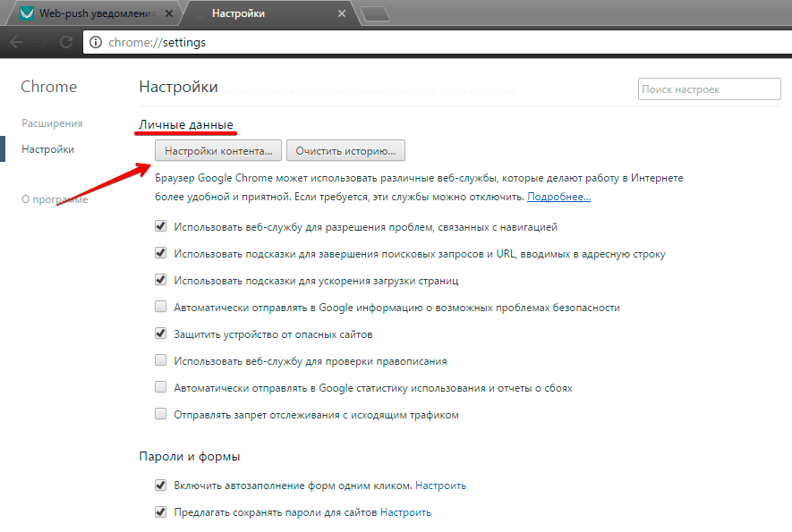This screenshot has width=792, height=532.
Task: Open Расширения in the sidebar
Action: click(52, 123)
